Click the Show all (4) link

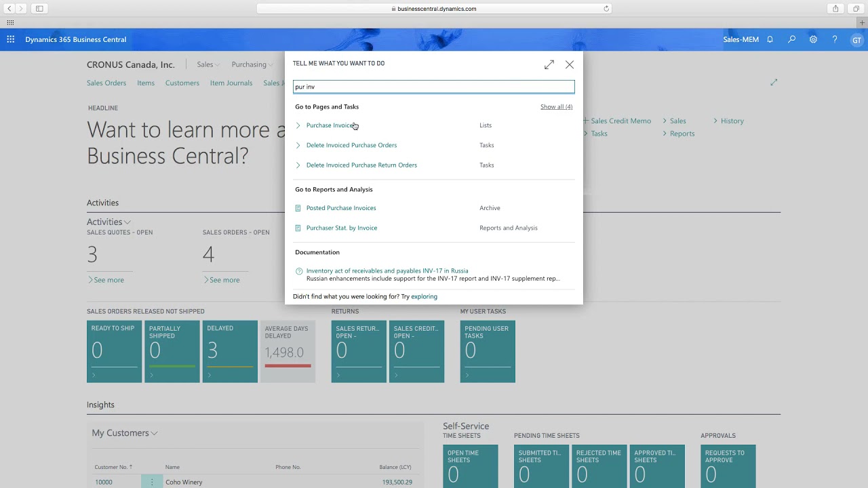point(556,106)
